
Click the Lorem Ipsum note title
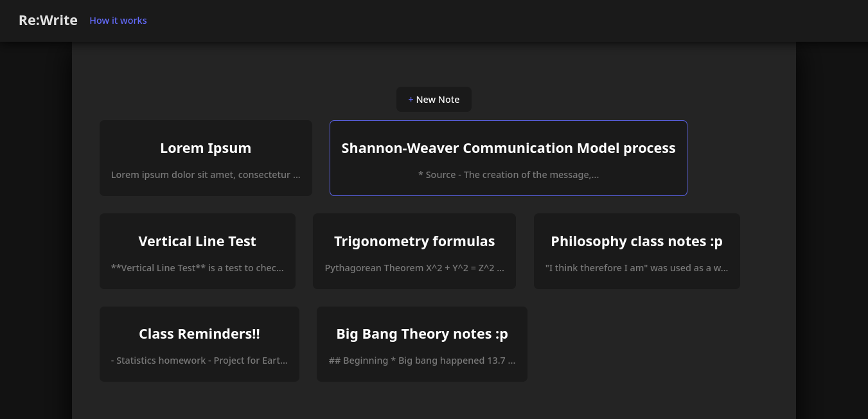tap(206, 148)
